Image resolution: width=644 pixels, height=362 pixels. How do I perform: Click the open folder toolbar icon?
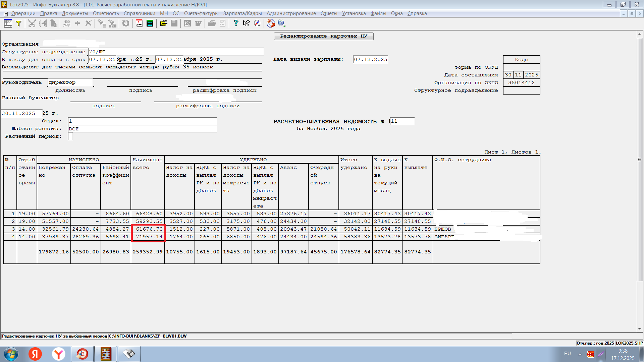(x=163, y=23)
